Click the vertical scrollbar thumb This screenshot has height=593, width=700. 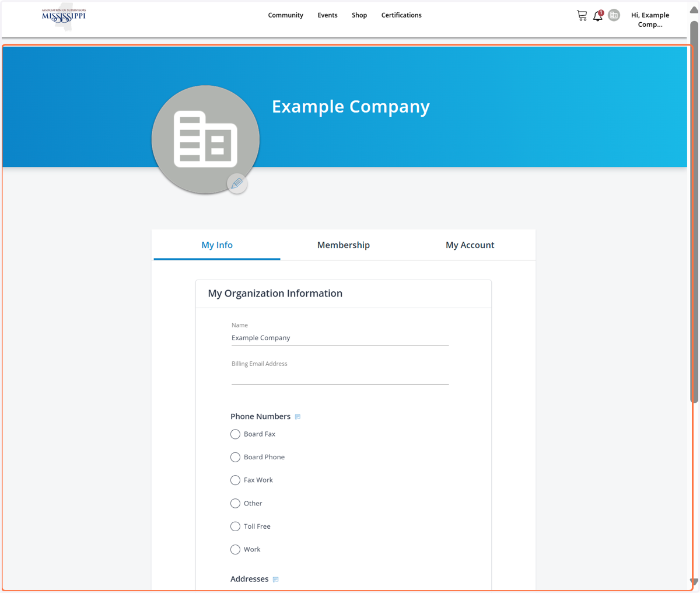[694, 212]
